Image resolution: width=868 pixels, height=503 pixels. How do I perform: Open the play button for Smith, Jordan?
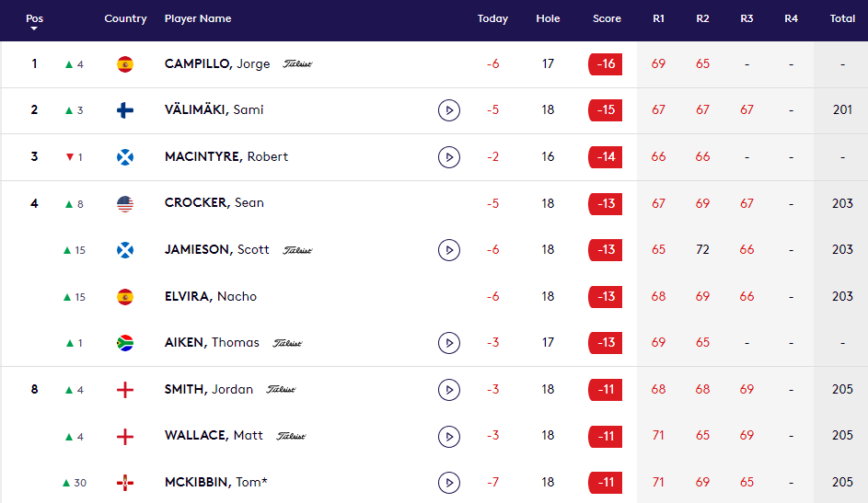(448, 390)
